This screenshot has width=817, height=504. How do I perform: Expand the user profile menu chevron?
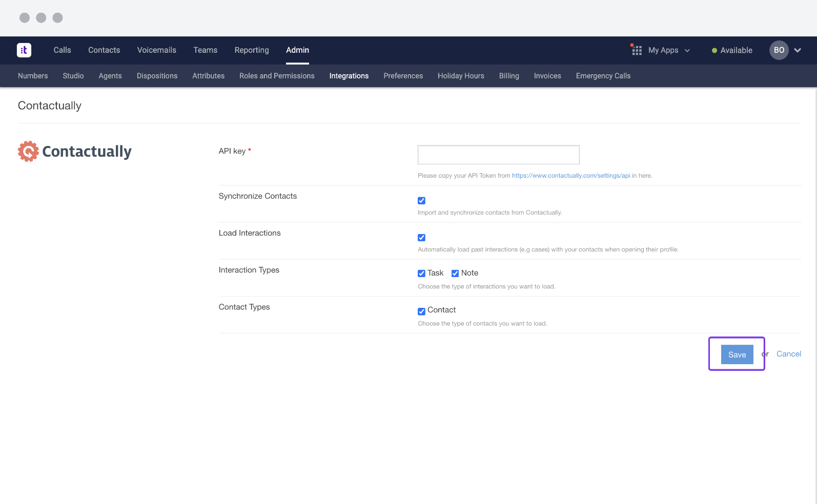(x=798, y=50)
